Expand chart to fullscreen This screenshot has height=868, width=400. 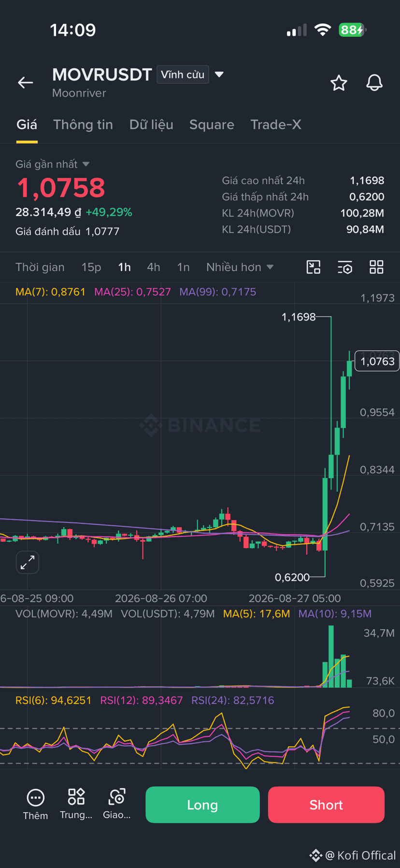(28, 562)
